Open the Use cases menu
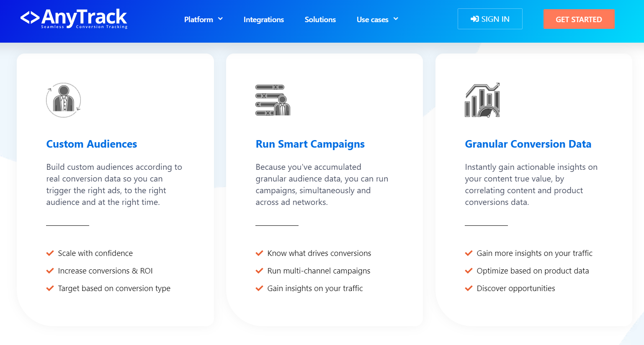This screenshot has width=644, height=345. click(373, 20)
